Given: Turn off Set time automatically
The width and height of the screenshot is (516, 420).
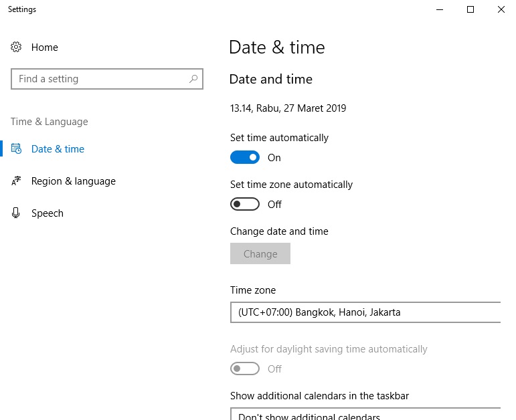Looking at the screenshot, I should [x=245, y=158].
